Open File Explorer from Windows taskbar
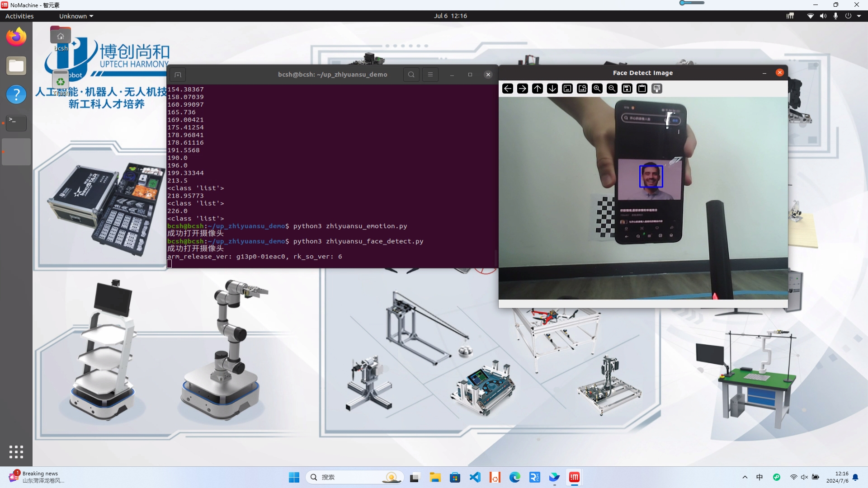 coord(435,477)
